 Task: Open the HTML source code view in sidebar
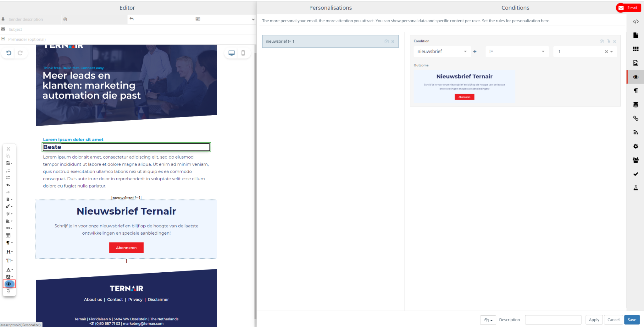636,21
